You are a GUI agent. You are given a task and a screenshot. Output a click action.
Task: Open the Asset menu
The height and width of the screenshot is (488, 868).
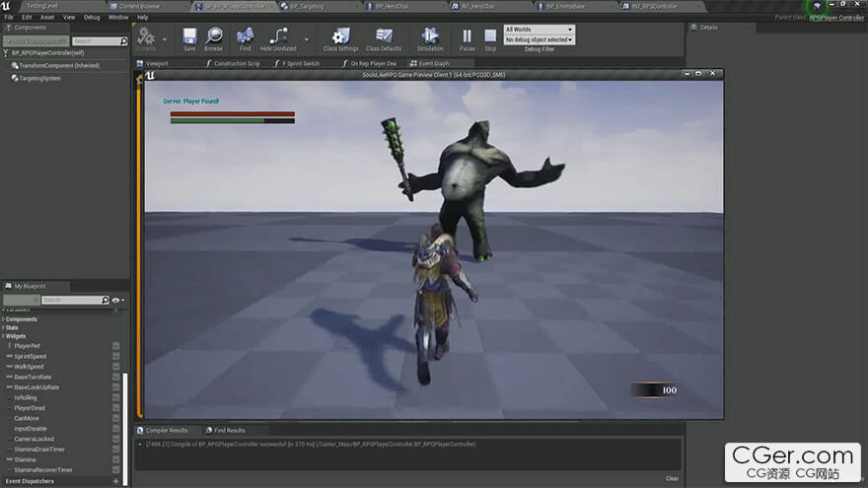click(47, 17)
